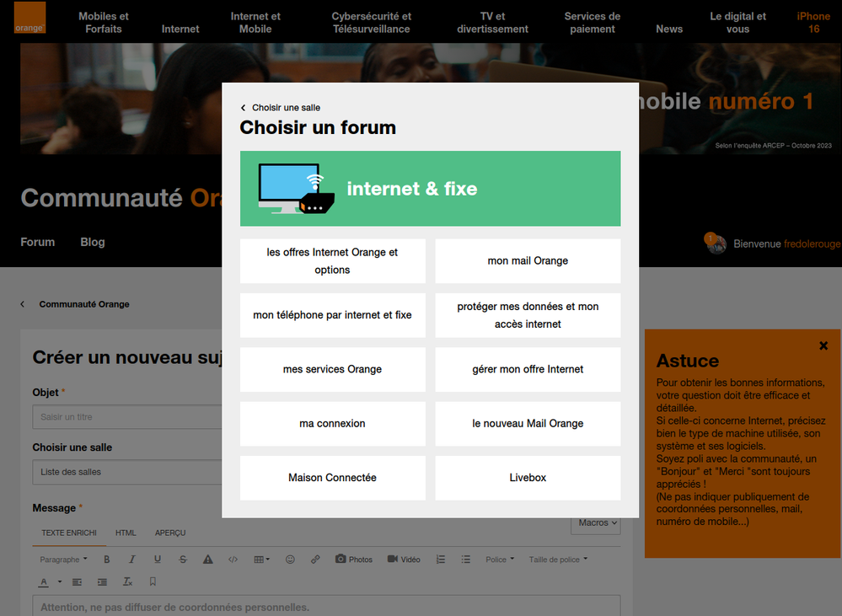This screenshot has height=616, width=842.
Task: Open the Blog menu item
Action: pyautogui.click(x=93, y=242)
